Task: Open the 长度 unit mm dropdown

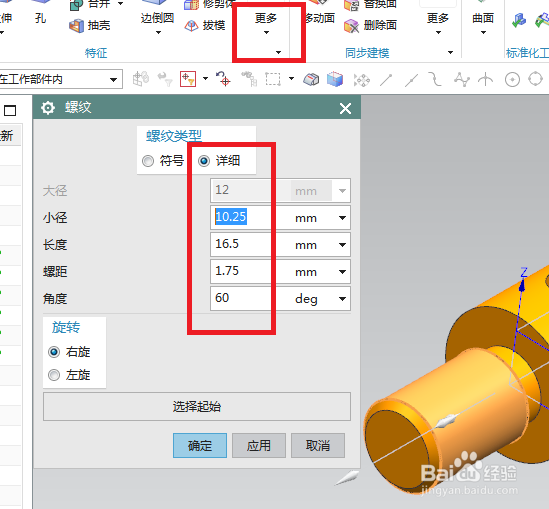Action: click(342, 245)
